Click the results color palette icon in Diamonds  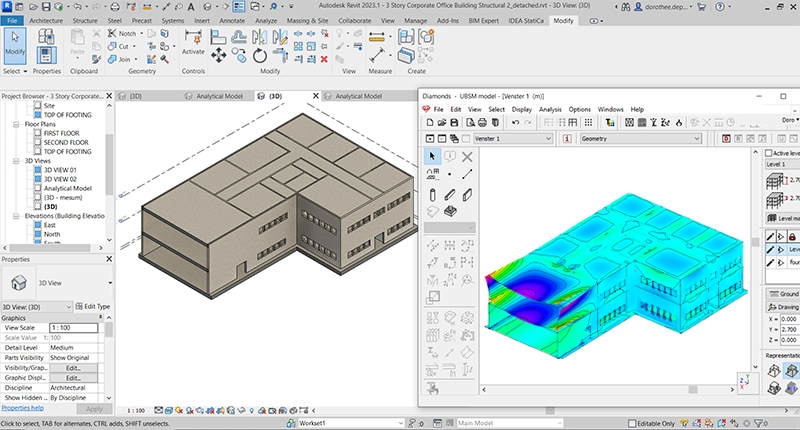(610, 122)
